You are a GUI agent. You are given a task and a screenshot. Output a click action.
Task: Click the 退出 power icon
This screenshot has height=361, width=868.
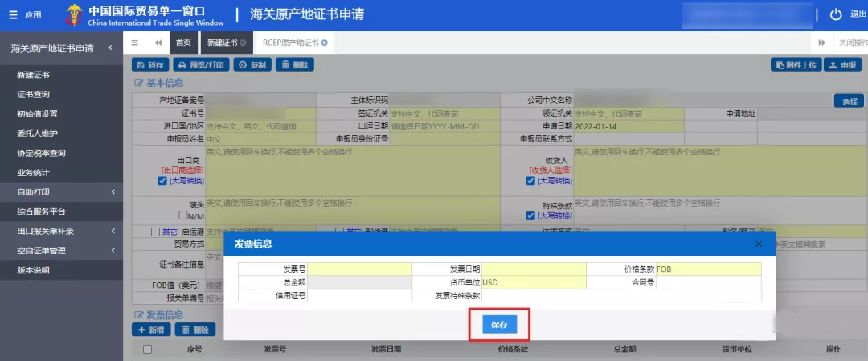pyautogui.click(x=836, y=14)
